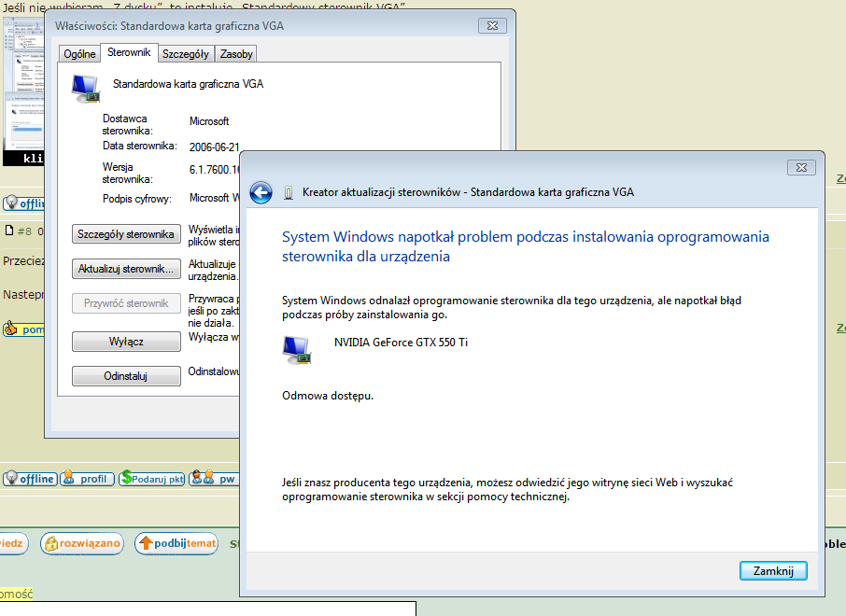The height and width of the screenshot is (616, 846).
Task: Send a private message via pw button
Action: click(x=214, y=479)
